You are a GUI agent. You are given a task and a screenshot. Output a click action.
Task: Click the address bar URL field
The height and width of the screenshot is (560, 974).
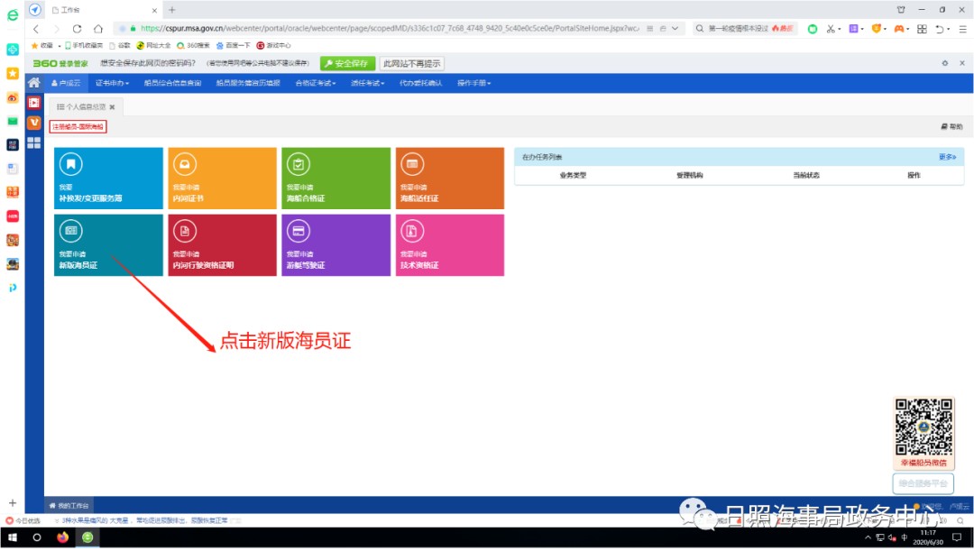click(x=390, y=29)
